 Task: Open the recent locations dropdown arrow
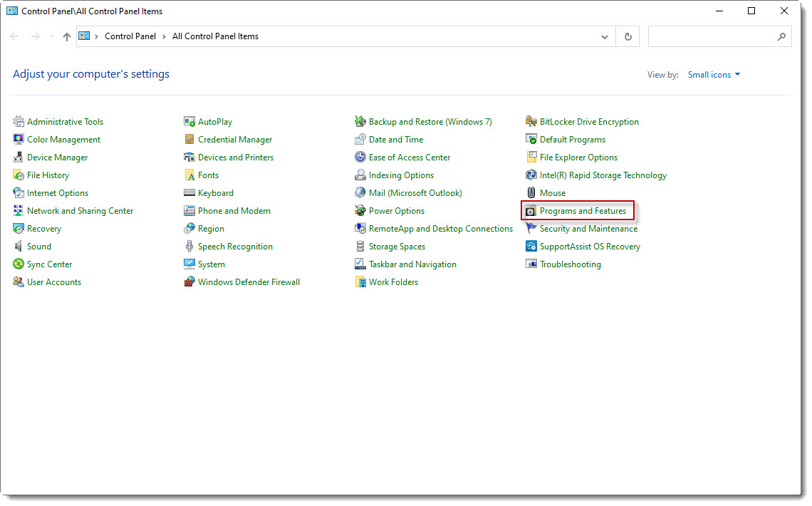coord(52,36)
